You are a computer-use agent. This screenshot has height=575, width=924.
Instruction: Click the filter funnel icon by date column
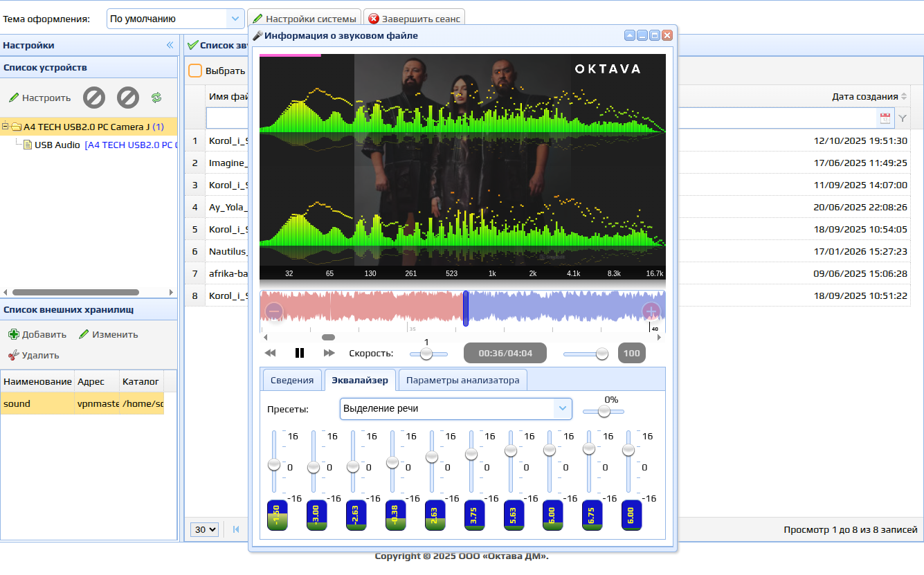point(903,118)
